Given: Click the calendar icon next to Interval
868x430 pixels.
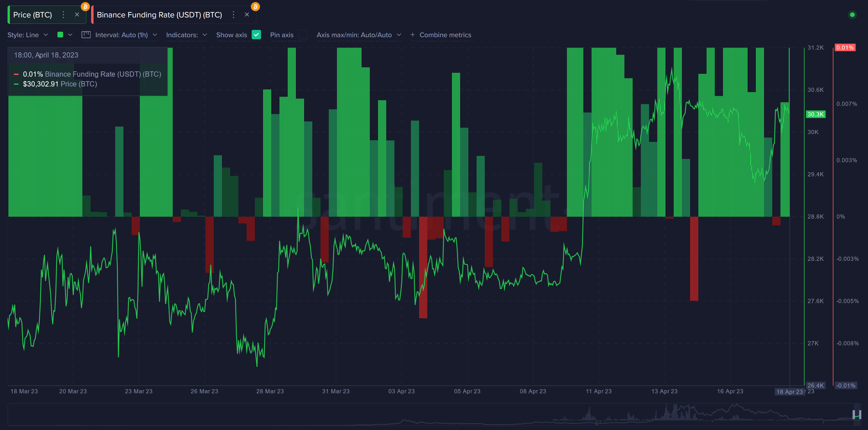Looking at the screenshot, I should (86, 34).
